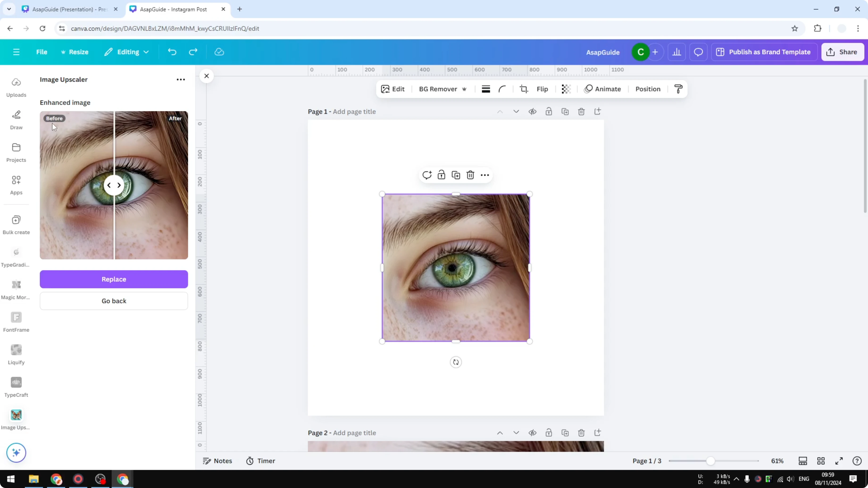
Task: Duplicate the selected image via floating toolbar
Action: coord(455,175)
